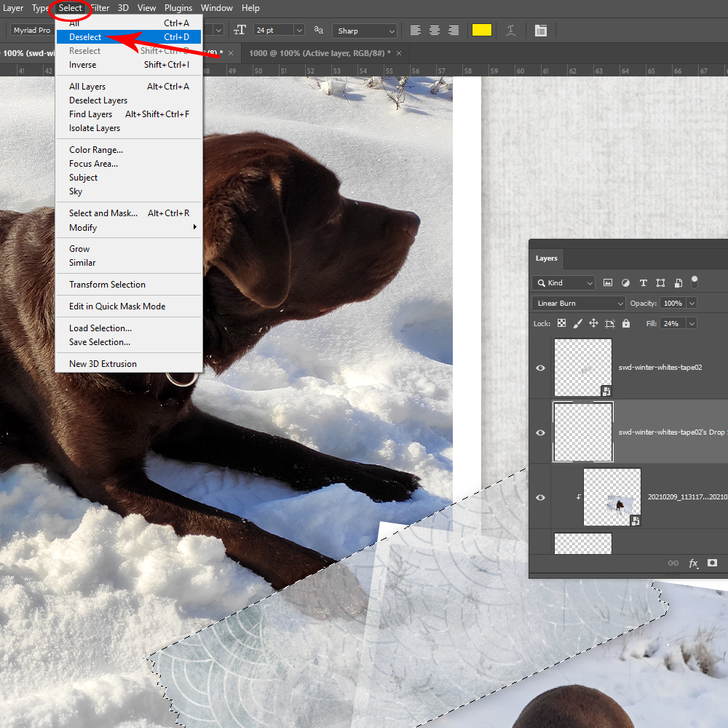
Task: Choose Grow from Select menu
Action: click(129, 249)
